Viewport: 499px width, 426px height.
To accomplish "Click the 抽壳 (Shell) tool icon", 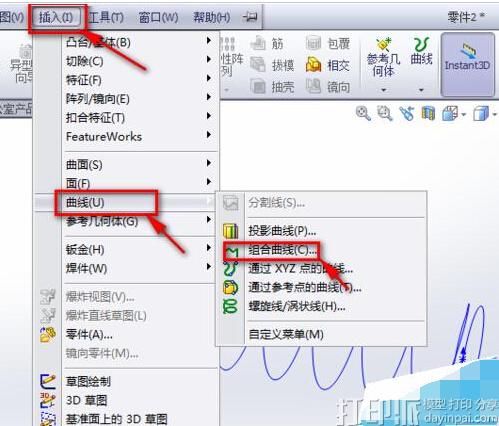I will (258, 86).
